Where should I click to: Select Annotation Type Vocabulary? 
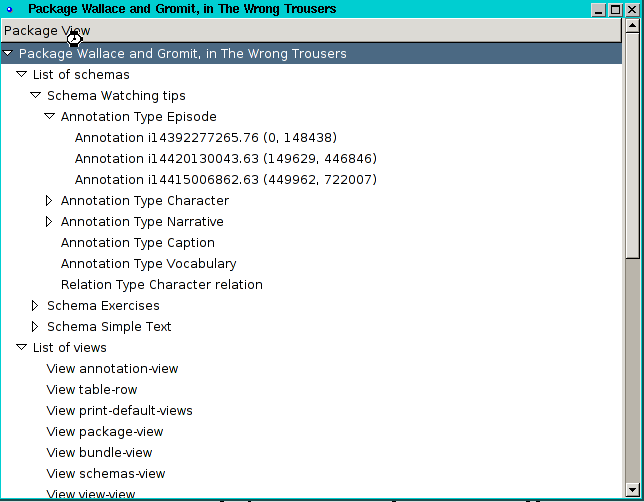coord(148,264)
